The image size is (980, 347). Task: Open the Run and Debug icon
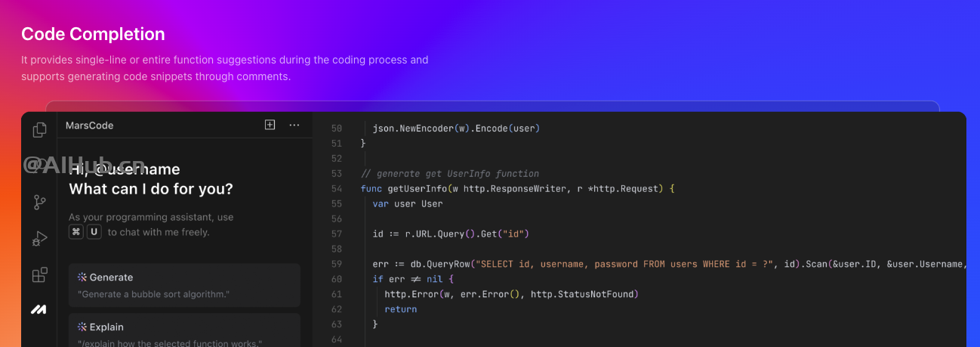tap(39, 239)
